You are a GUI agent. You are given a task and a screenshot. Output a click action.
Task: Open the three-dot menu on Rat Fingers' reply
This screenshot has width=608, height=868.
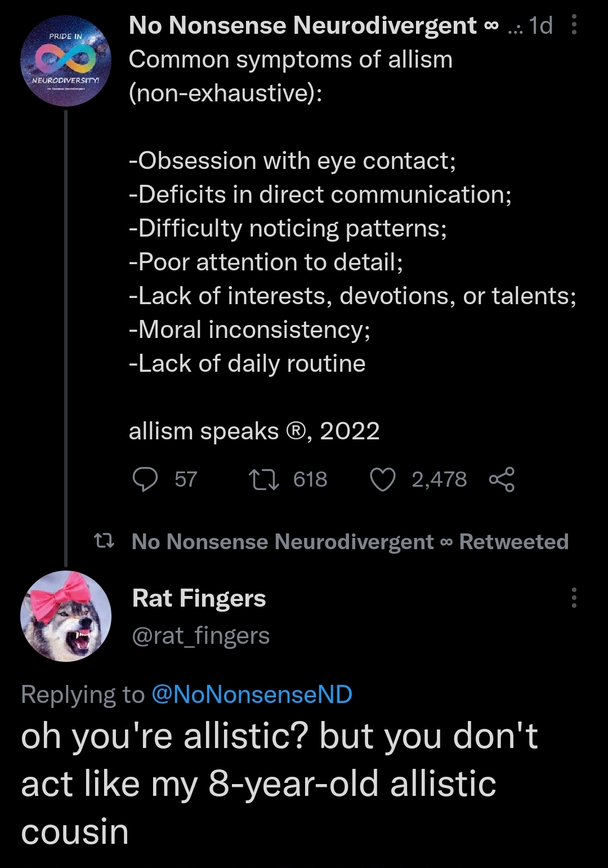574,598
